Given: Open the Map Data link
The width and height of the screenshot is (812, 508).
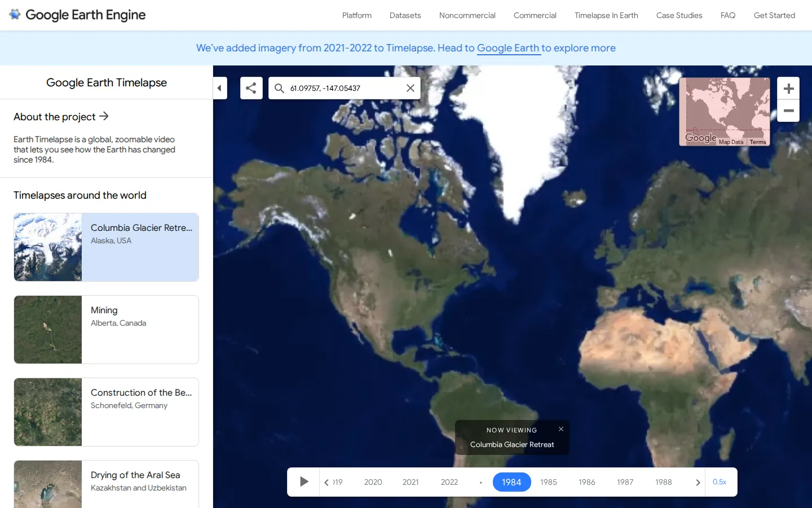Looking at the screenshot, I should [x=731, y=142].
